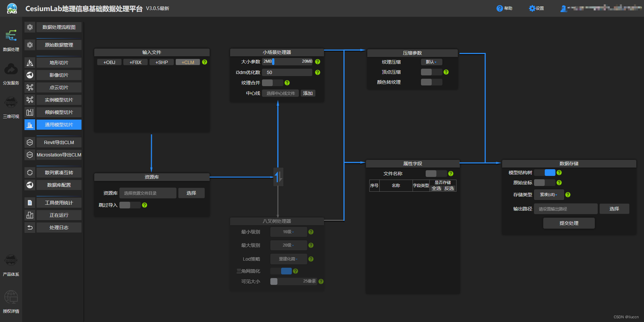Click 提交处理 submit button
The width and height of the screenshot is (644, 322).
(569, 223)
